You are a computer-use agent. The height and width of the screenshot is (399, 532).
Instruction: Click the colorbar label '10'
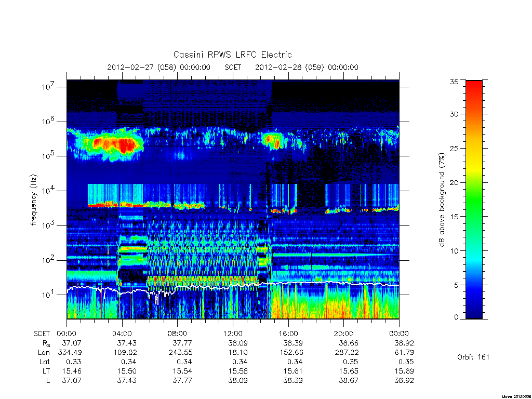[454, 251]
